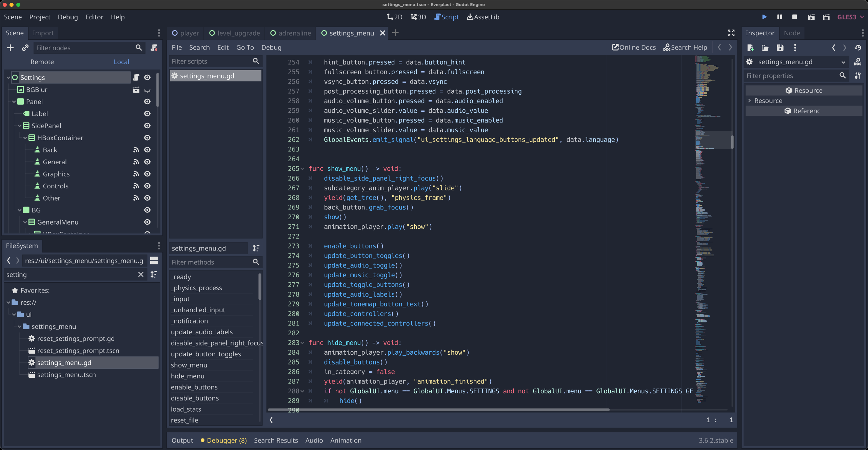
Task: Open the Editor menu
Action: 94,17
